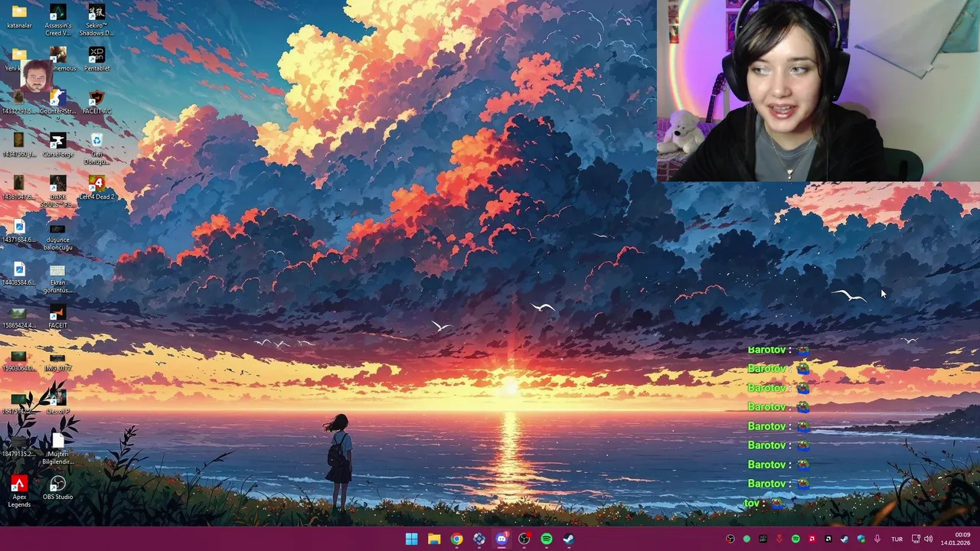The image size is (980, 551).
Task: Select the Ekran görüntüsü file
Action: point(57,279)
